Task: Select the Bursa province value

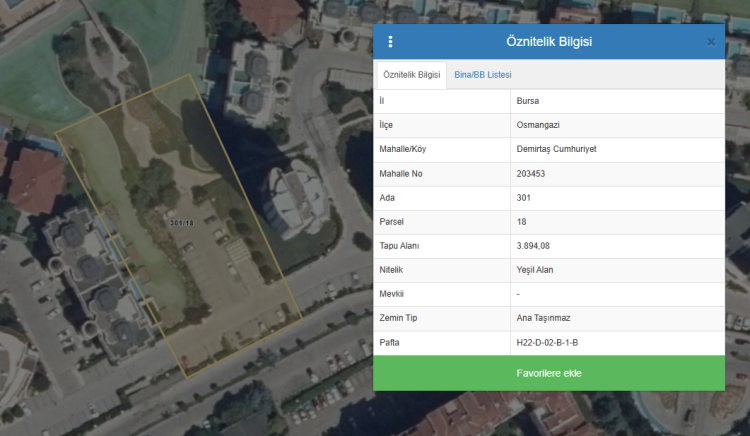Action: pos(528,101)
